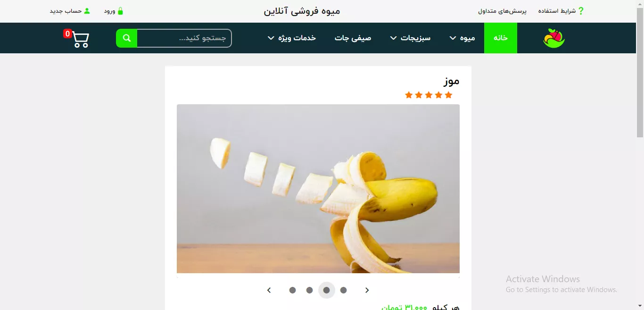The width and height of the screenshot is (644, 310).
Task: Open the shopping cart icon
Action: [x=81, y=39]
